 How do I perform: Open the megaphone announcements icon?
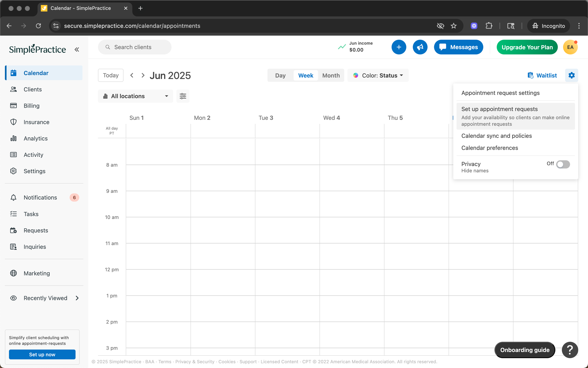(420, 47)
